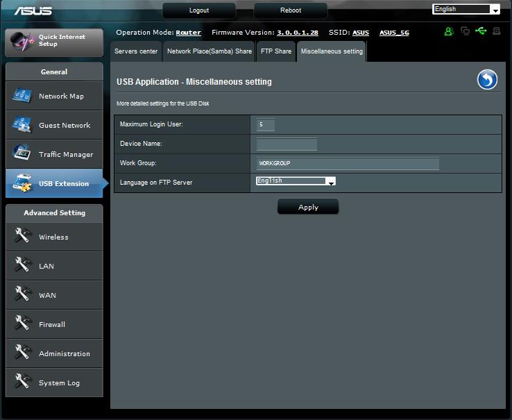Screen dimensions: 512x420
Task: Click the Advanced Setting section header
Action: [x=54, y=213]
